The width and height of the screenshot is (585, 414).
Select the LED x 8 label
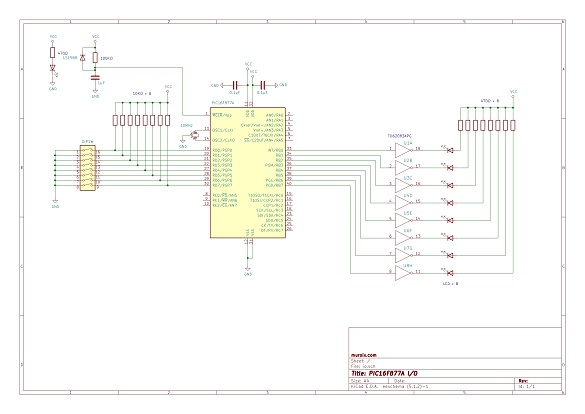450,284
